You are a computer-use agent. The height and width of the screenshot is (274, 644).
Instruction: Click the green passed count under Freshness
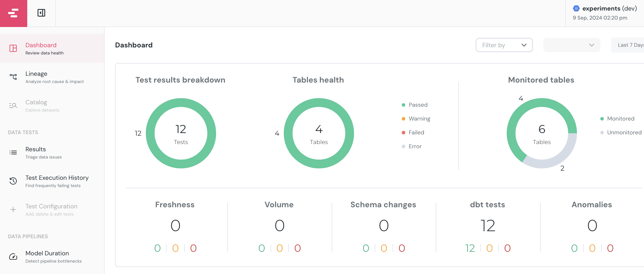(x=157, y=248)
